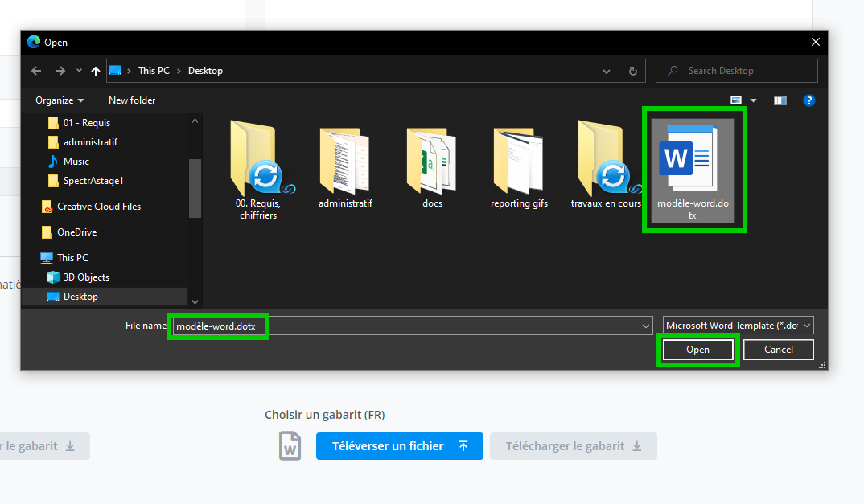This screenshot has width=864, height=504.
Task: Click the New folder button
Action: click(132, 100)
